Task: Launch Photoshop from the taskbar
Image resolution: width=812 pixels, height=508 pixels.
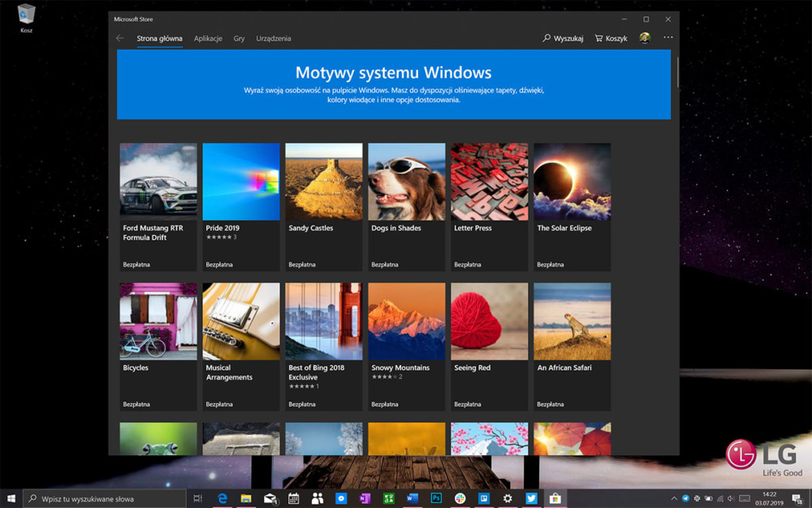Action: click(x=436, y=499)
